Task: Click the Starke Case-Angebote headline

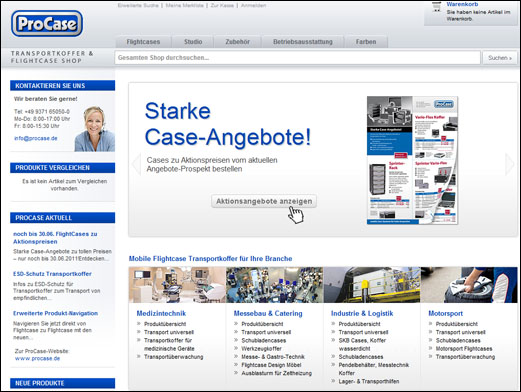Action: click(228, 124)
